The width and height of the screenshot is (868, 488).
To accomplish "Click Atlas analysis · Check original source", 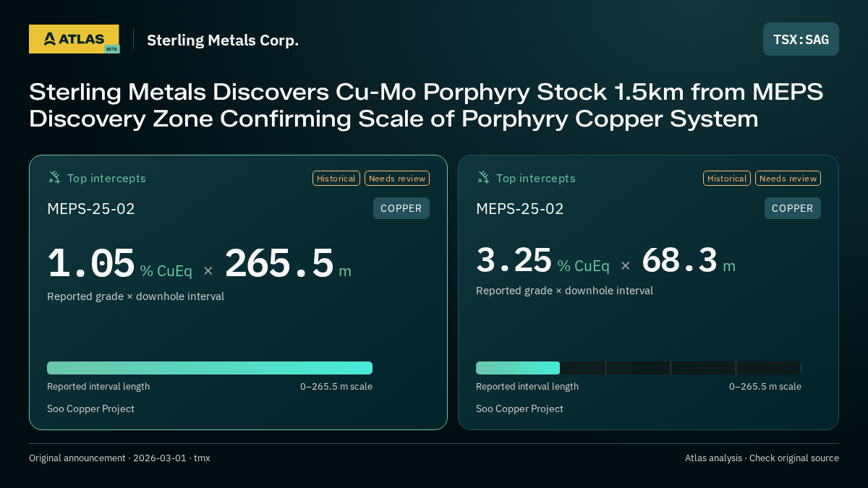I will [762, 458].
